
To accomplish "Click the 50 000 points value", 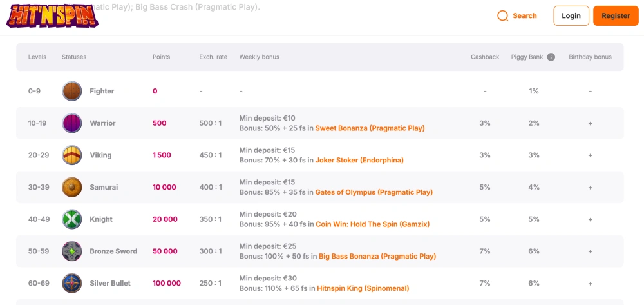I will pyautogui.click(x=165, y=251).
